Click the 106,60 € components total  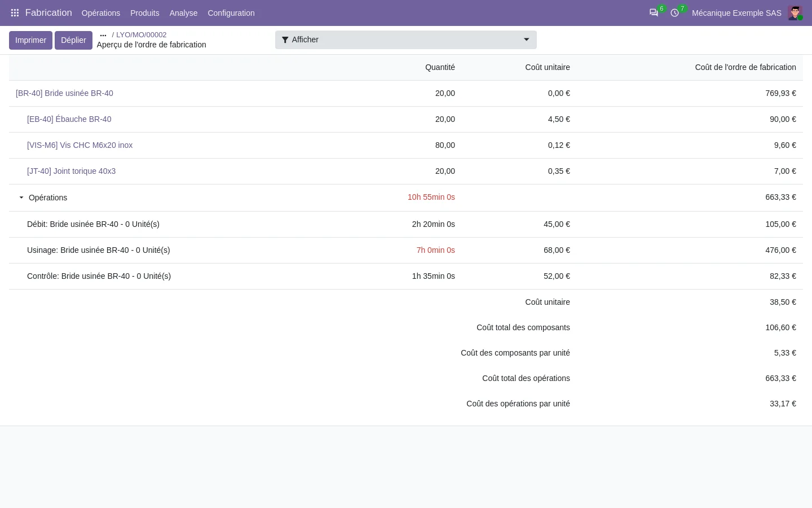(x=781, y=327)
